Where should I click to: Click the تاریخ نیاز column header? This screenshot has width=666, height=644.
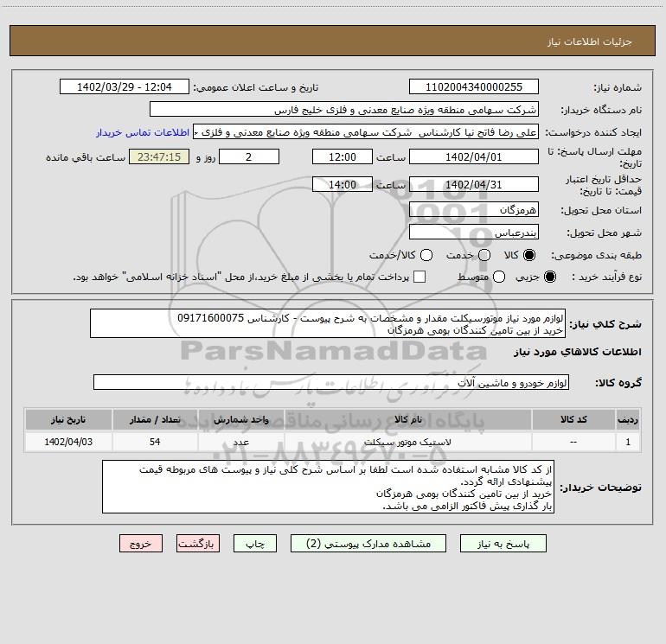click(x=68, y=420)
